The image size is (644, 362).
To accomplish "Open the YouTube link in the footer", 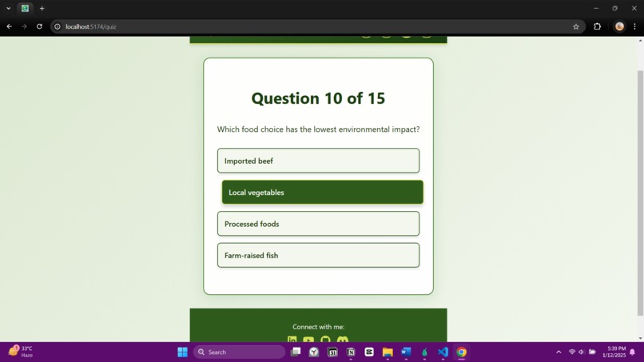I will [308, 340].
